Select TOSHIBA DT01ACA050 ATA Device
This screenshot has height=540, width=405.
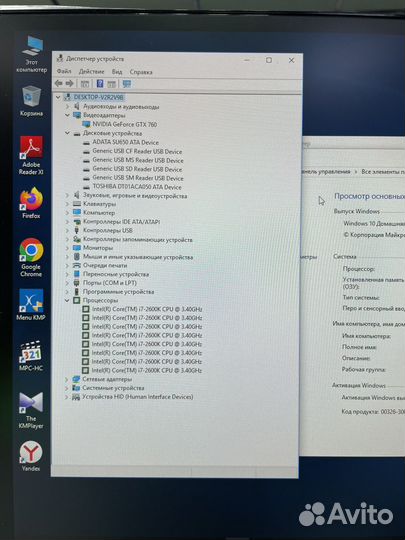pyautogui.click(x=137, y=187)
